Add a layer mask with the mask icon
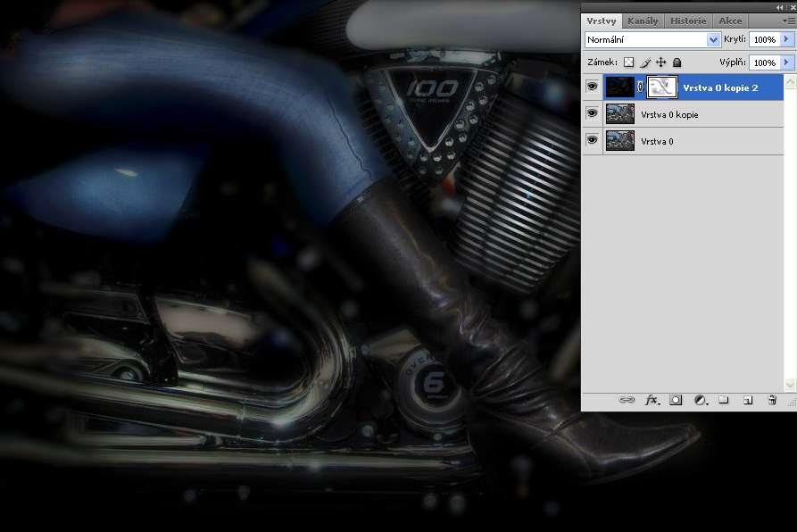Viewport: 797px width, 532px height. click(x=676, y=401)
